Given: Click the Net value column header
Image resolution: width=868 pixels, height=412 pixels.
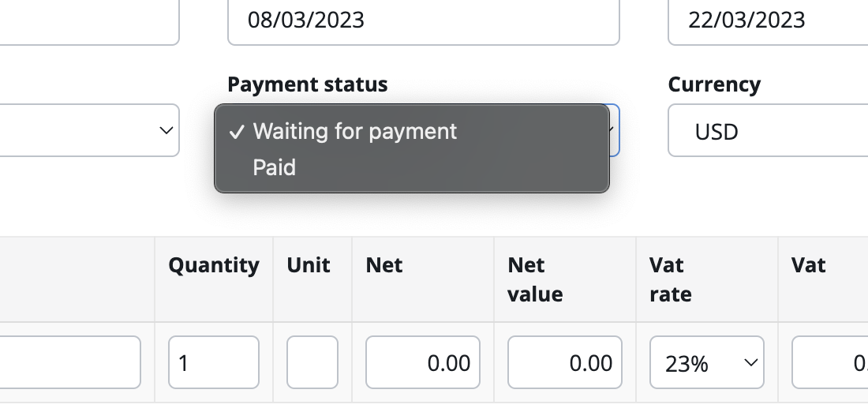Looking at the screenshot, I should (535, 279).
